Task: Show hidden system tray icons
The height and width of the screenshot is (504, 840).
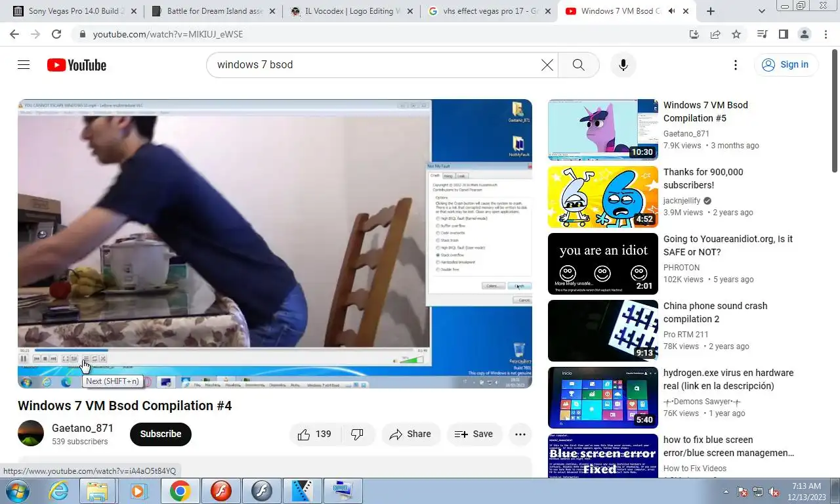Action: coord(726,492)
